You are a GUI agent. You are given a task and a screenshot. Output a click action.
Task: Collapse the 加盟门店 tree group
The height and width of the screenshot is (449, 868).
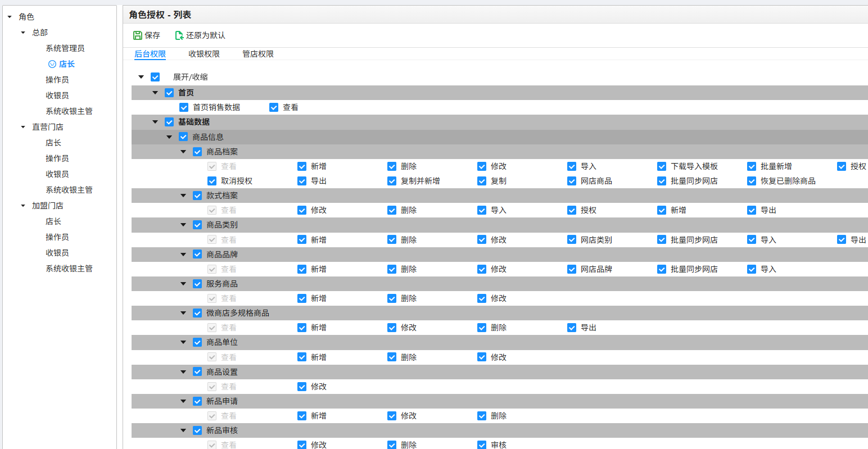click(23, 206)
